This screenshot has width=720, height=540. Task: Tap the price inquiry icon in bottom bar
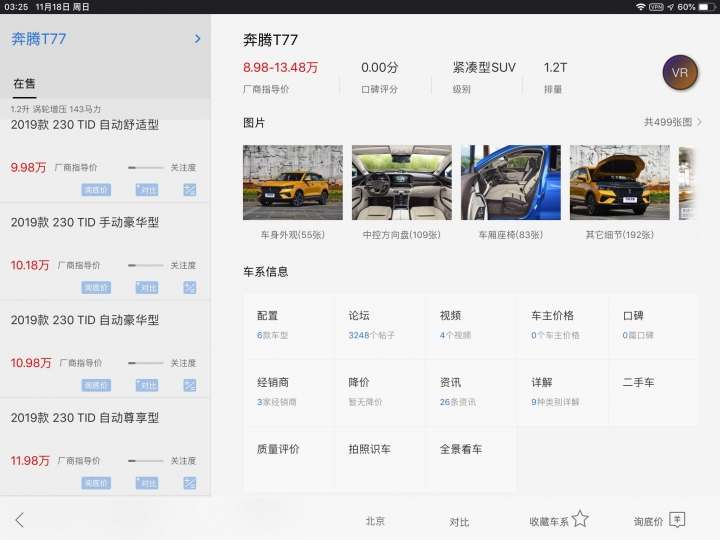click(677, 520)
